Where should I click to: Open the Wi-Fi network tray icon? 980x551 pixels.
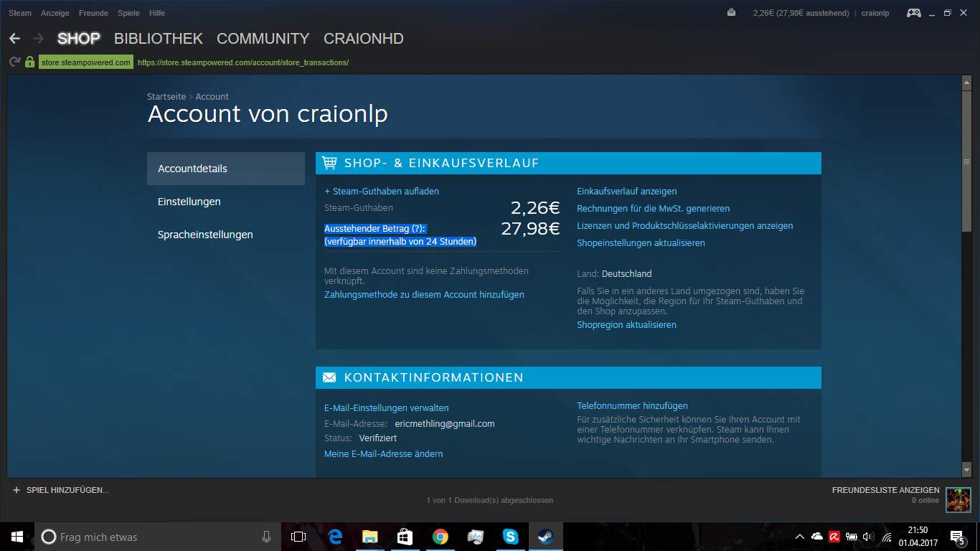point(887,537)
